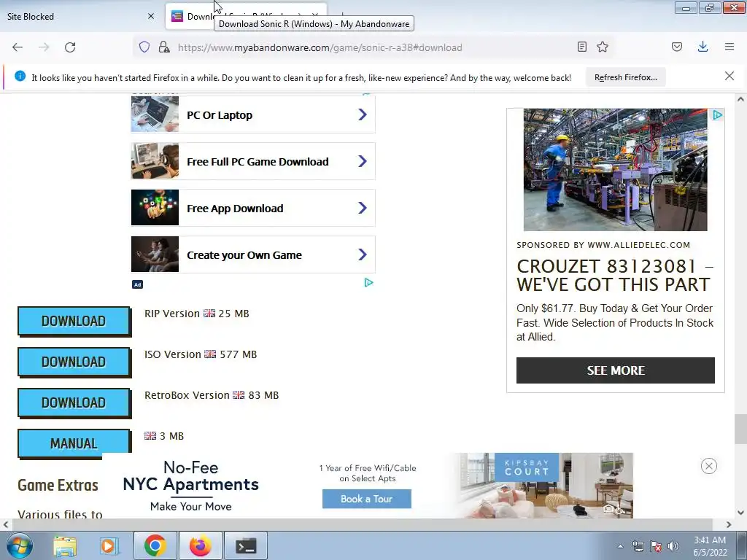Toggle reader view icon in address bar
Screen dimensions: 747x560
[581, 47]
